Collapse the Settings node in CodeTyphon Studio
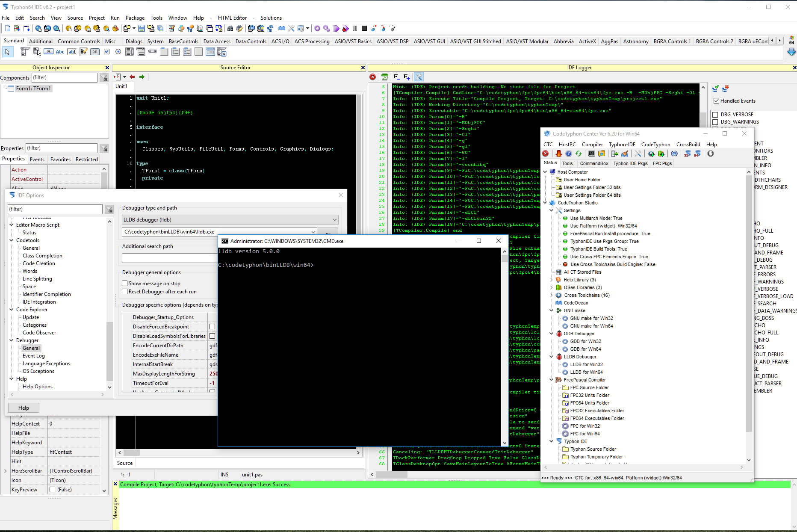797x532 pixels. tap(552, 210)
